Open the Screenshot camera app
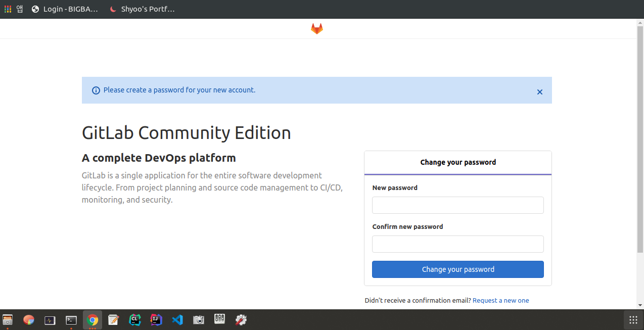The height and width of the screenshot is (330, 644). pyautogui.click(x=199, y=319)
